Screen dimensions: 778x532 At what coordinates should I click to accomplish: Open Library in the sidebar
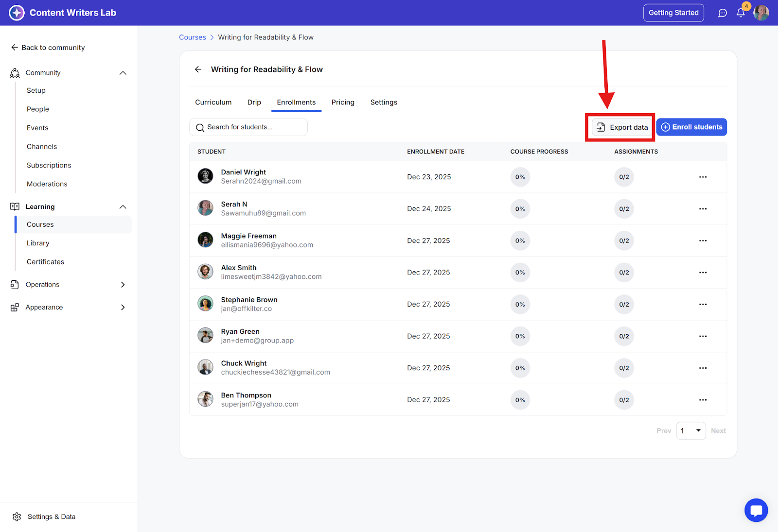pyautogui.click(x=38, y=243)
